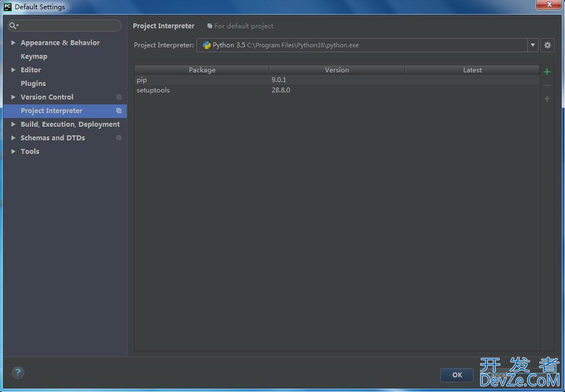Click the PyCharm logo in title bar
Viewport: 565px width, 392px height.
coord(7,7)
